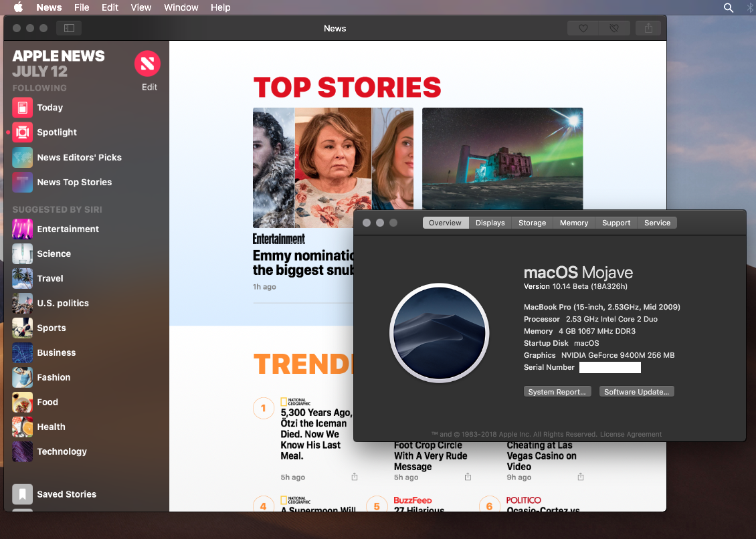Click the Entertainment Weekly publisher logo
The width and height of the screenshot is (756, 539).
point(279,239)
